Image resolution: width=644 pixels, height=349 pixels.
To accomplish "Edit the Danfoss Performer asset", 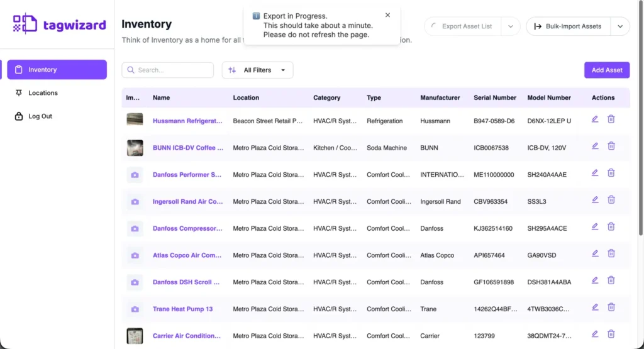I will 595,173.
